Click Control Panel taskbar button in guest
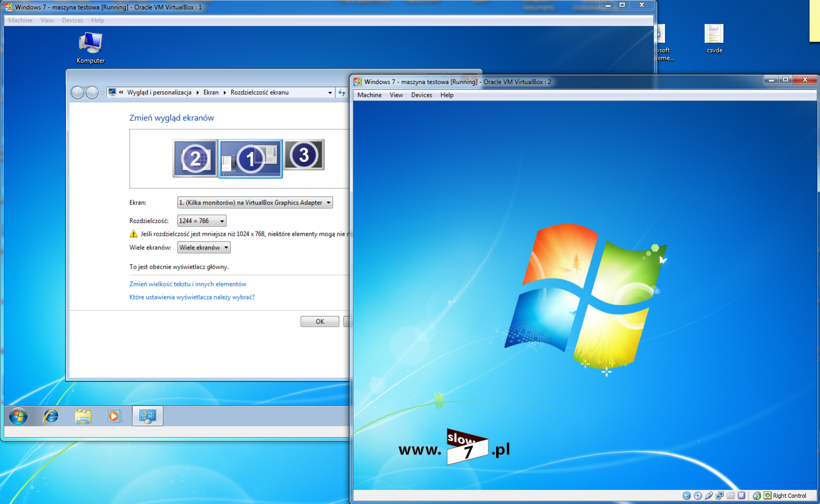This screenshot has width=820, height=504. tap(148, 416)
